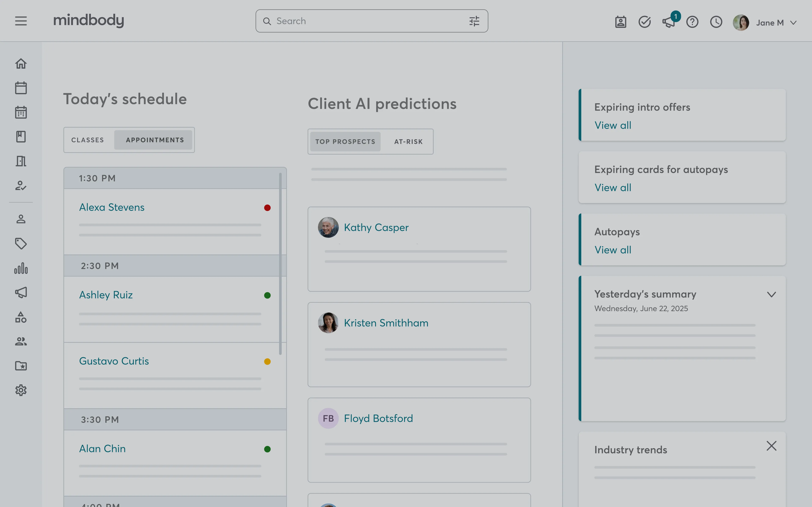This screenshot has height=507, width=812.
Task: Select the Appointments schedule toggle
Action: (155, 140)
